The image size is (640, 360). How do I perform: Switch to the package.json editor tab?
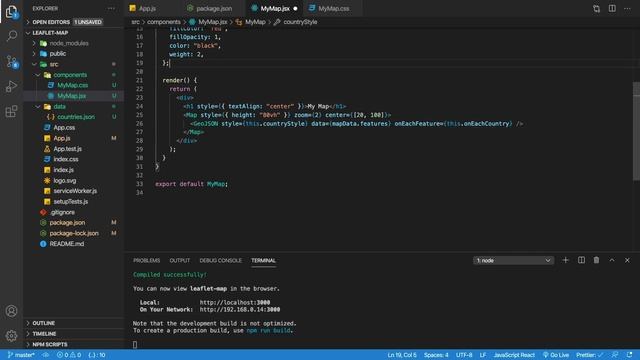[214, 8]
